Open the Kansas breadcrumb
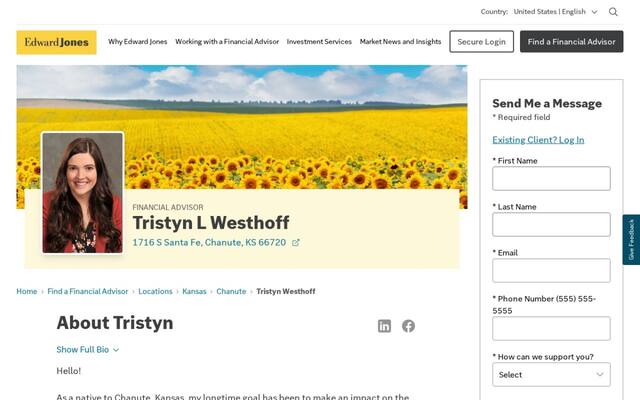 (x=194, y=291)
